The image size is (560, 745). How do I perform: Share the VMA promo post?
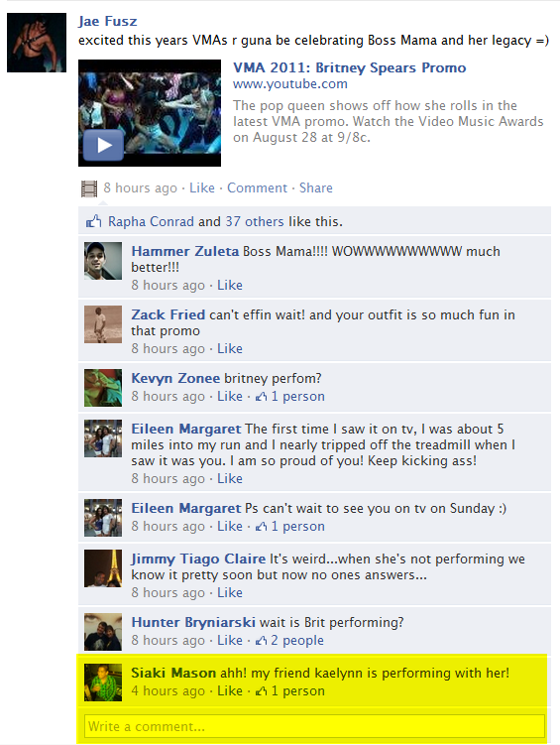point(315,188)
